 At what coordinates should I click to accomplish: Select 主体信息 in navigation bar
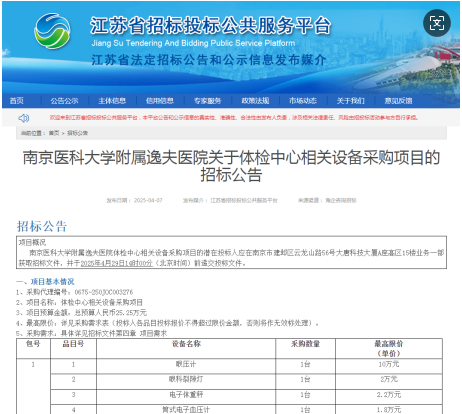[x=112, y=101]
